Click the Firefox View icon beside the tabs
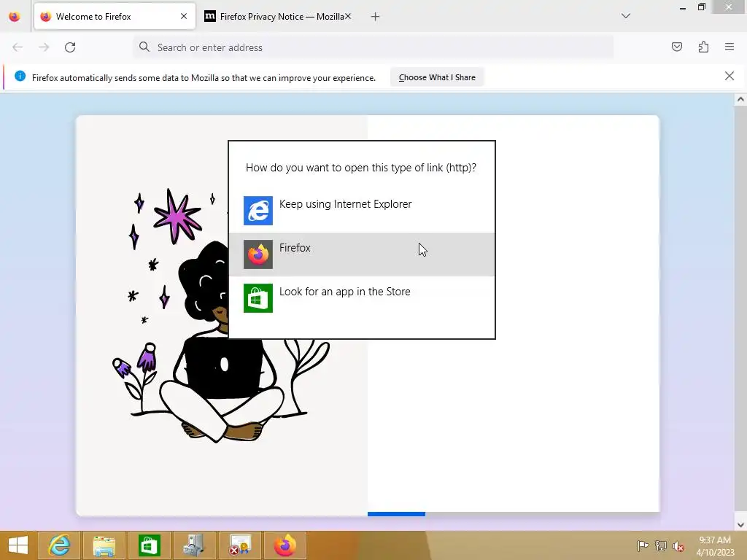This screenshot has width=747, height=560. point(15,17)
